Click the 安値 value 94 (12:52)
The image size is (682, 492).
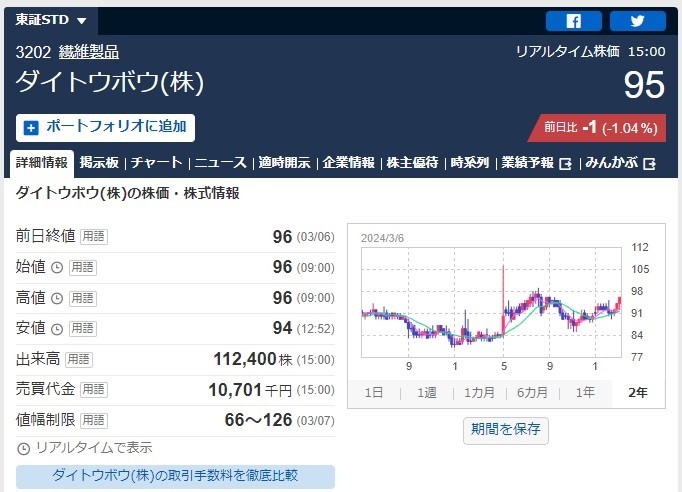[x=304, y=328]
